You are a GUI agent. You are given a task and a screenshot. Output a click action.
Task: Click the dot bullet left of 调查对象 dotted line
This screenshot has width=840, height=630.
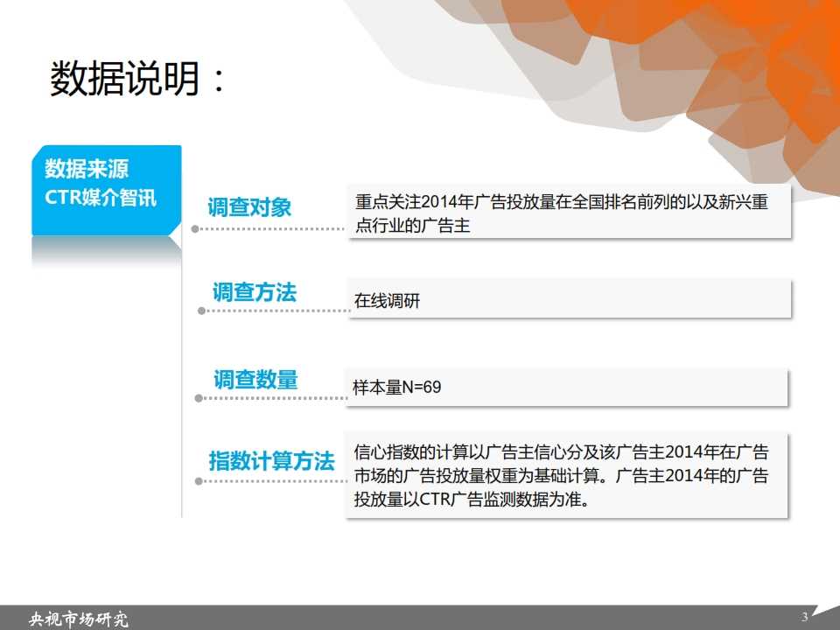(x=195, y=229)
